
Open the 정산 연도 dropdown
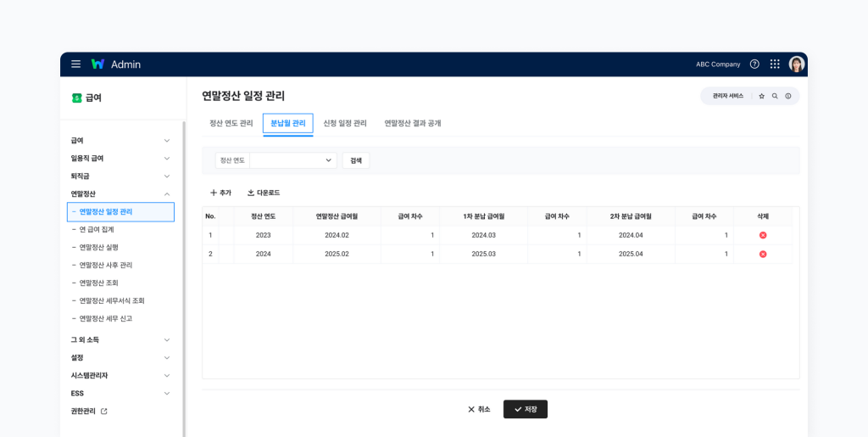[x=292, y=160]
